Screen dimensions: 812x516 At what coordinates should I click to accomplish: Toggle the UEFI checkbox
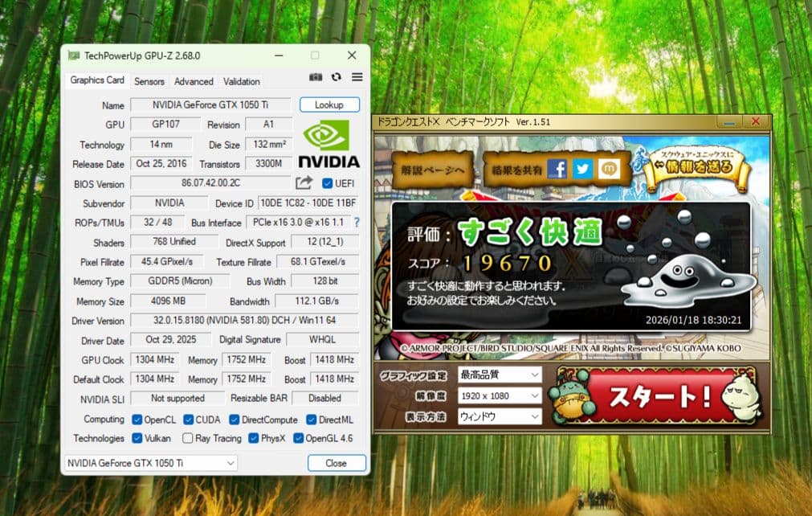325,183
